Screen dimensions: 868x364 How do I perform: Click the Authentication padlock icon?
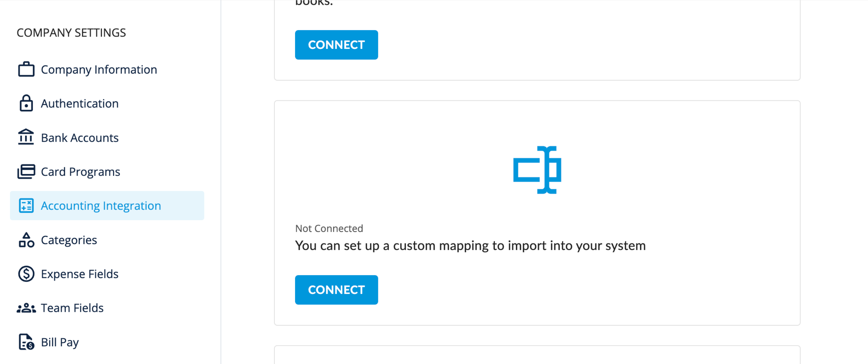click(26, 103)
